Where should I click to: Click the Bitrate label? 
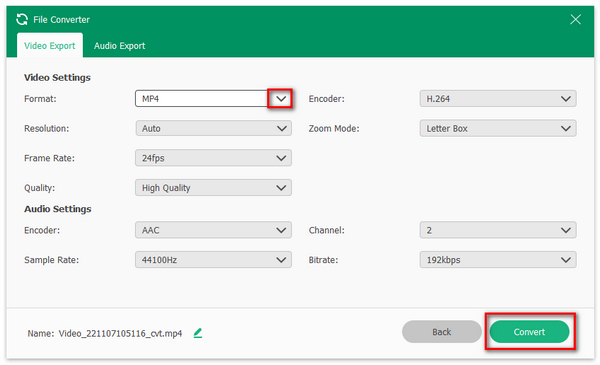(x=323, y=260)
